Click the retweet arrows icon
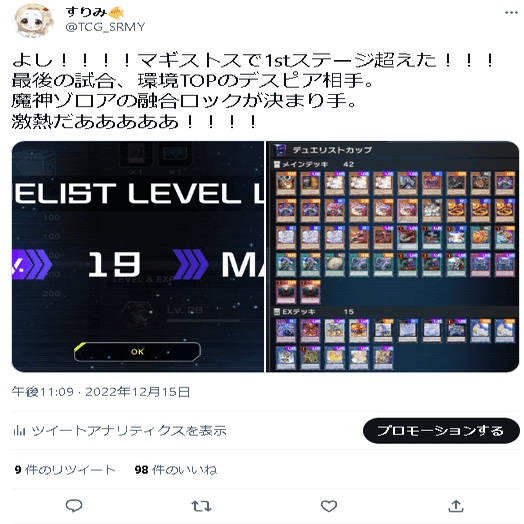The height and width of the screenshot is (524, 524). [201, 506]
